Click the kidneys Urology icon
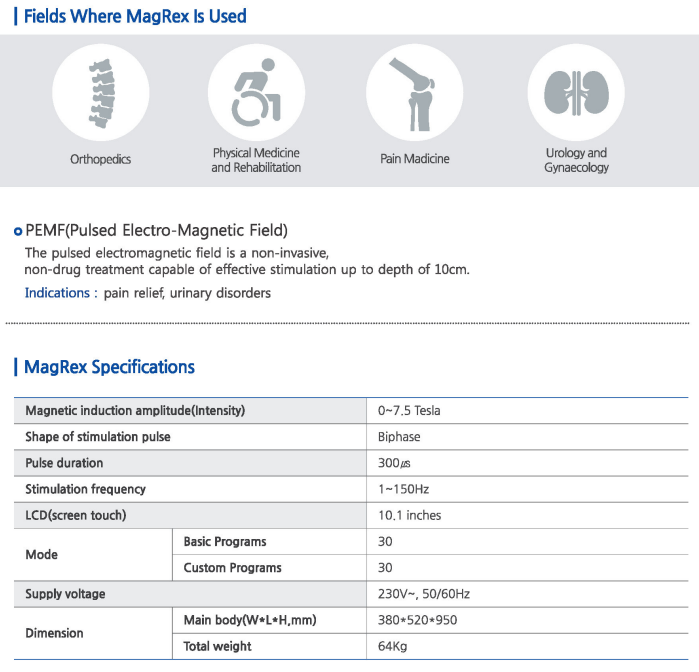The image size is (699, 672). tap(576, 93)
